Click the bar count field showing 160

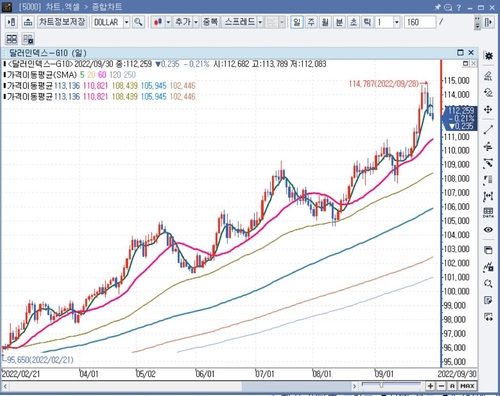pyautogui.click(x=420, y=22)
